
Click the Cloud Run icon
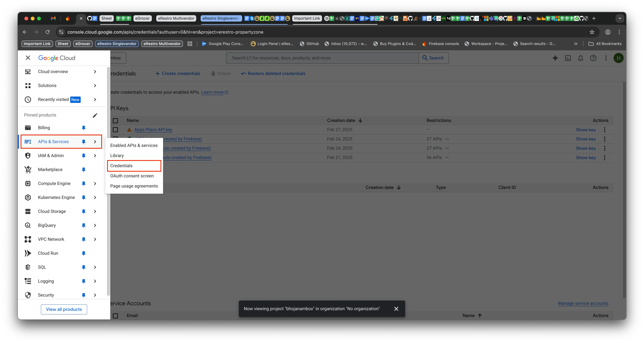click(x=28, y=253)
